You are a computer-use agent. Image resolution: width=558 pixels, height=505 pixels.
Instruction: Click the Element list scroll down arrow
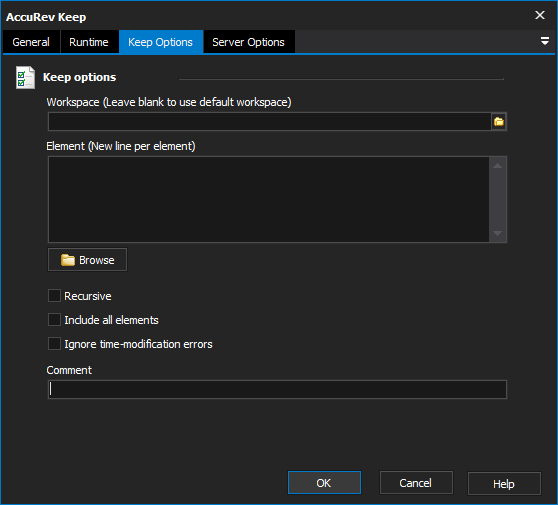[498, 233]
